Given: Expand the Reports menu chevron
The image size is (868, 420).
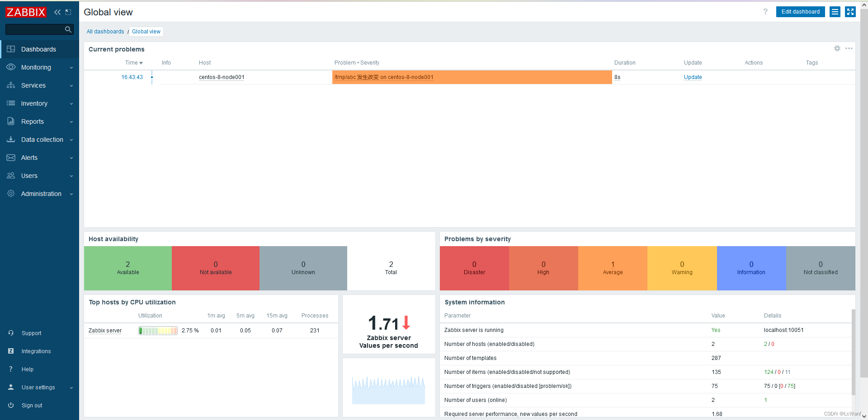Looking at the screenshot, I should click(x=71, y=122).
